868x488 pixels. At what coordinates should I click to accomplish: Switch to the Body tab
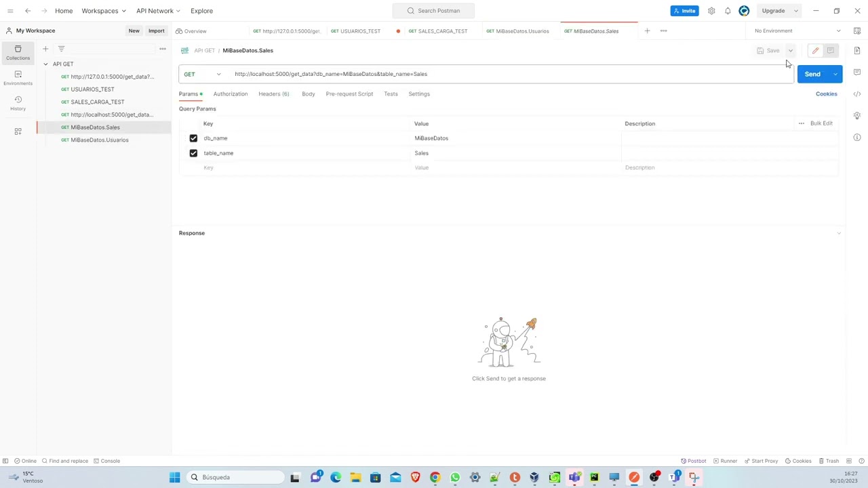(308, 94)
